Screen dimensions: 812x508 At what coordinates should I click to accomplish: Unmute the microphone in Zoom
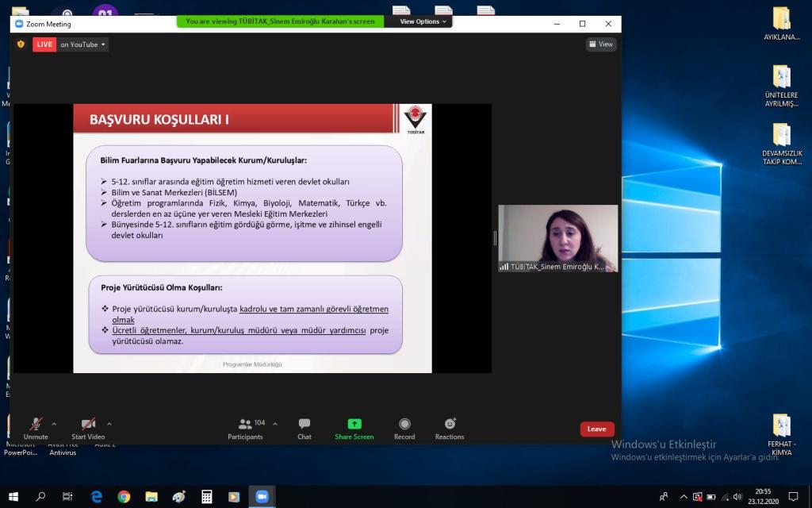pos(36,425)
